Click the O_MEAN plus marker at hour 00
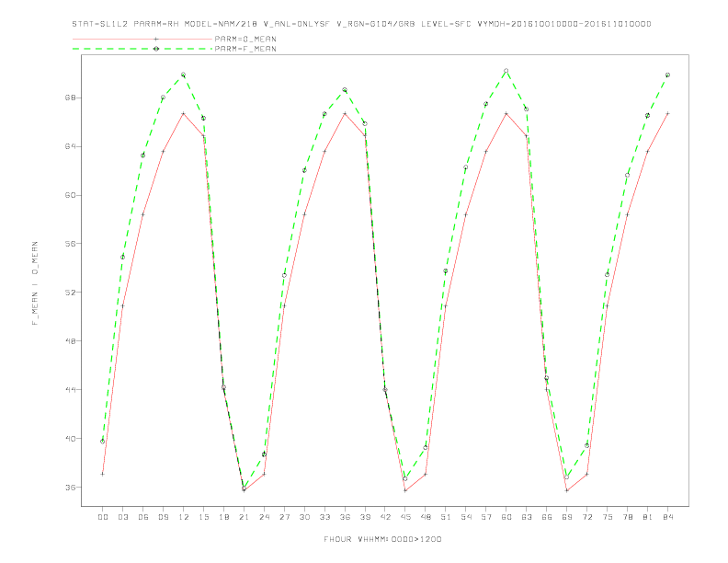 click(103, 474)
